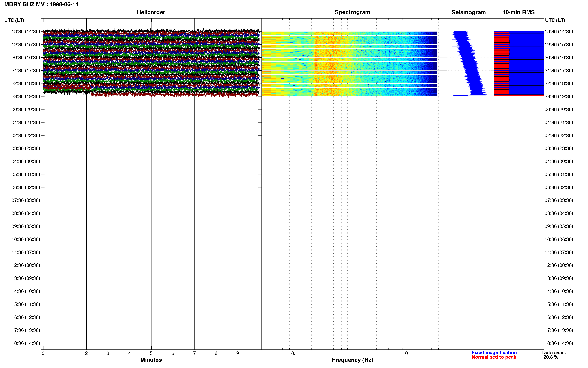Click right time label 01:36 (21:36)
Viewport: 588px width, 368px height.
(559, 122)
